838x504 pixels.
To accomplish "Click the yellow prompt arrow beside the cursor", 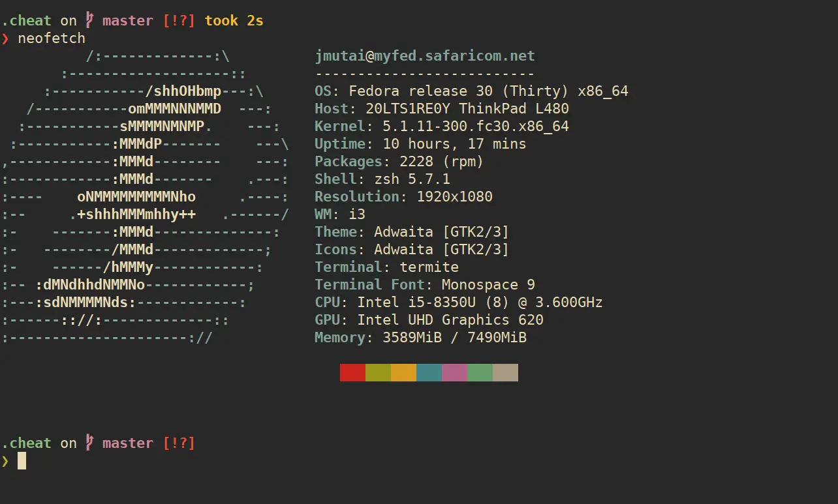I will click(5, 462).
